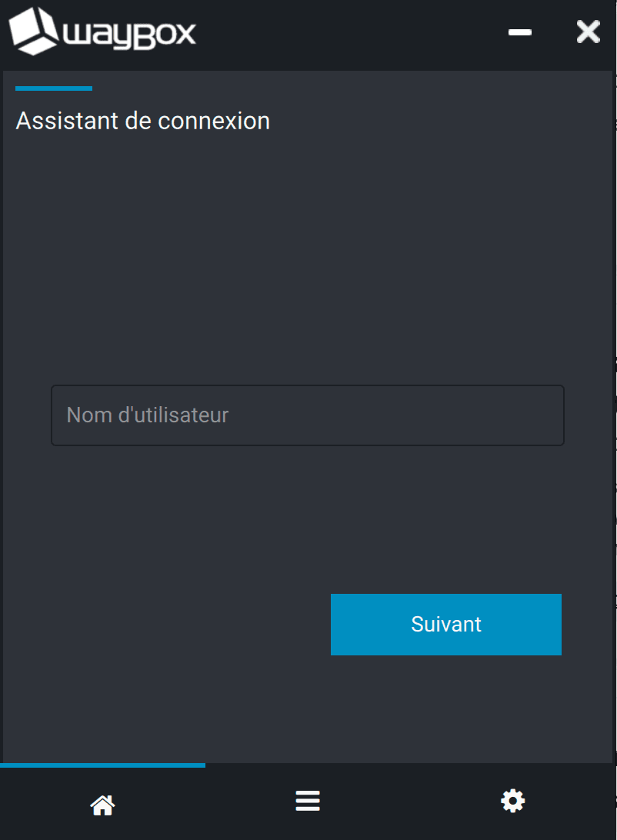Viewport: 617px width, 840px height.
Task: Click the X icon in title bar
Action: point(588,32)
